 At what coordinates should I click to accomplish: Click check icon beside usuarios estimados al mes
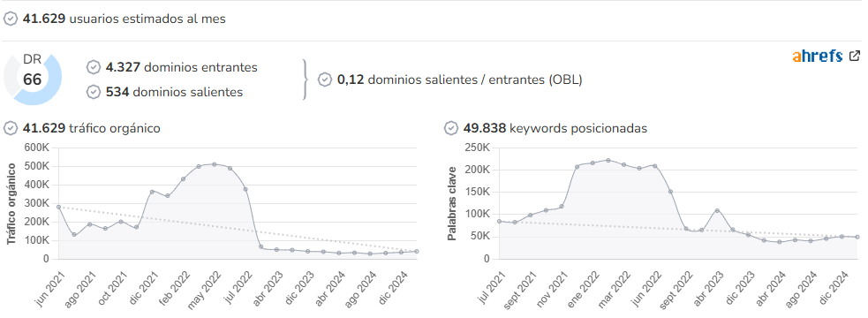[x=11, y=19]
